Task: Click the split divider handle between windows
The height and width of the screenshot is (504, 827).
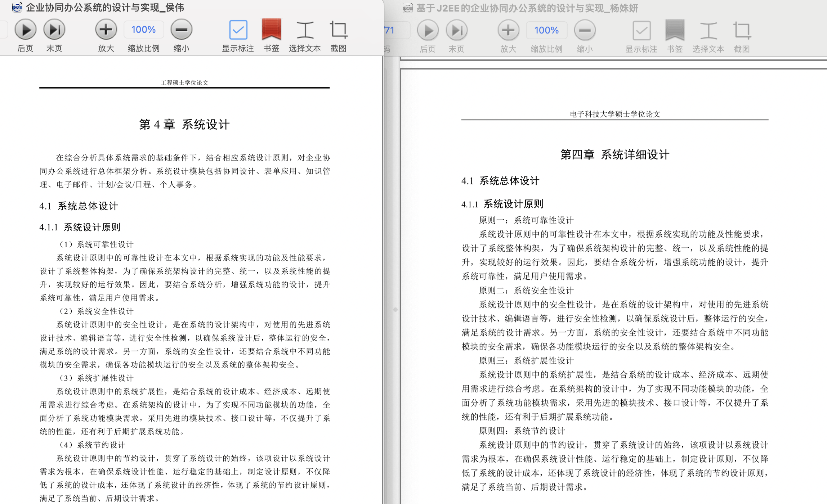Action: click(x=395, y=310)
